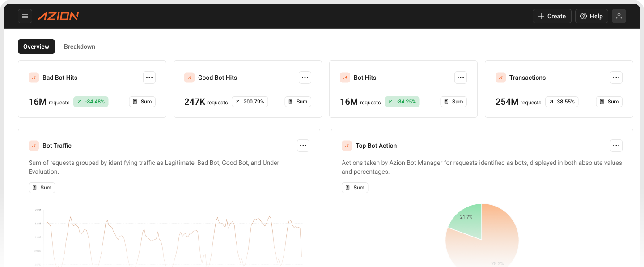644x267 pixels.
Task: Click the Transactions card icon
Action: coord(501,78)
